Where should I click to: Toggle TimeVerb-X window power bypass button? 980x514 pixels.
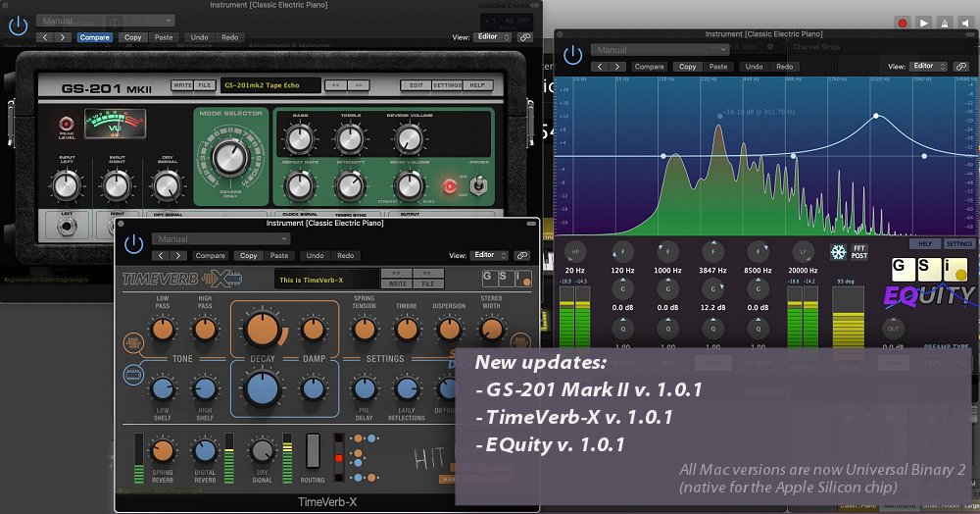click(133, 244)
